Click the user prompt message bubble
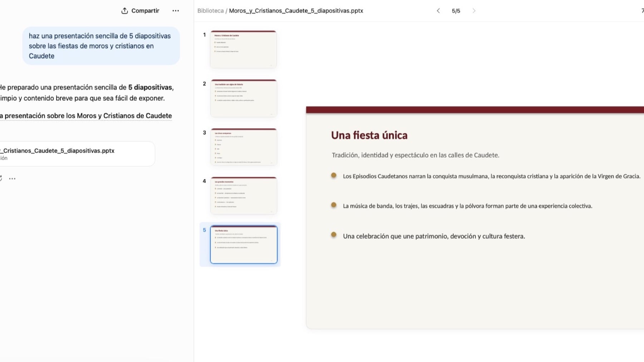Screen dimensions: 644x362 [101, 46]
